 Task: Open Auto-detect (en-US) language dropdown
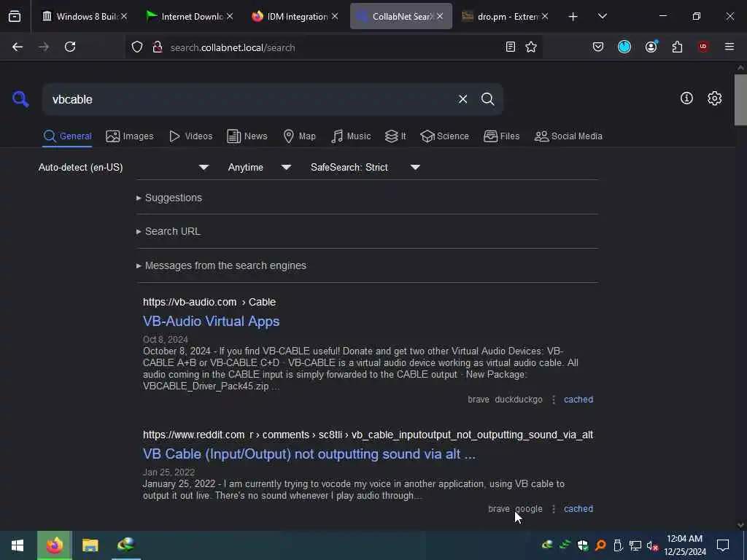coord(124,167)
